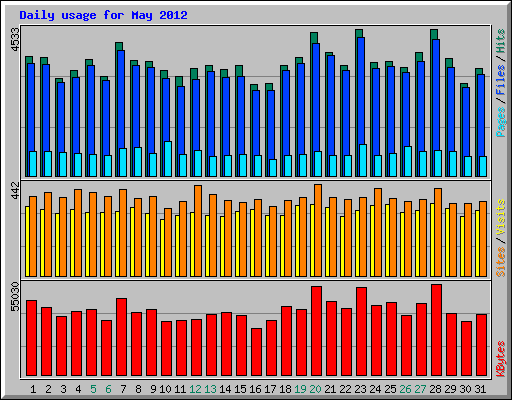Screen dimensions: 512x400
Task: Select weekend day 20 on the x-axis
Action: (x=315, y=389)
